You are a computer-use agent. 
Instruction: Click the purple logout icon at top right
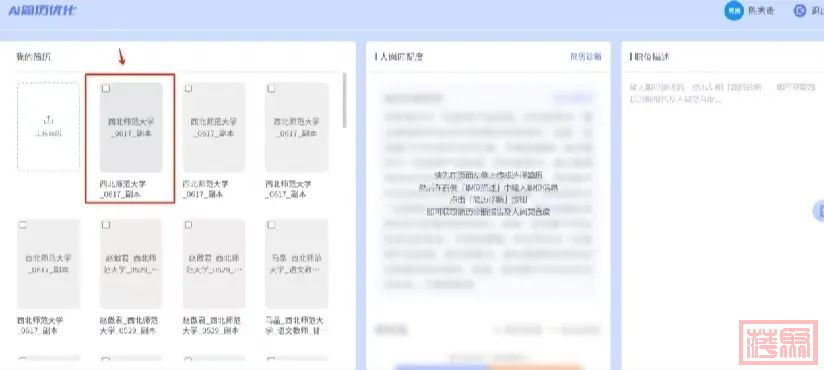click(x=800, y=11)
